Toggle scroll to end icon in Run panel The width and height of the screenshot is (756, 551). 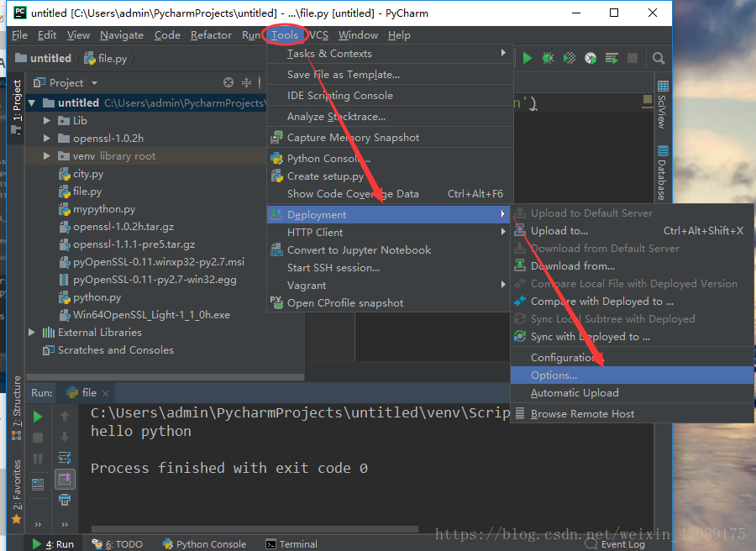[65, 479]
